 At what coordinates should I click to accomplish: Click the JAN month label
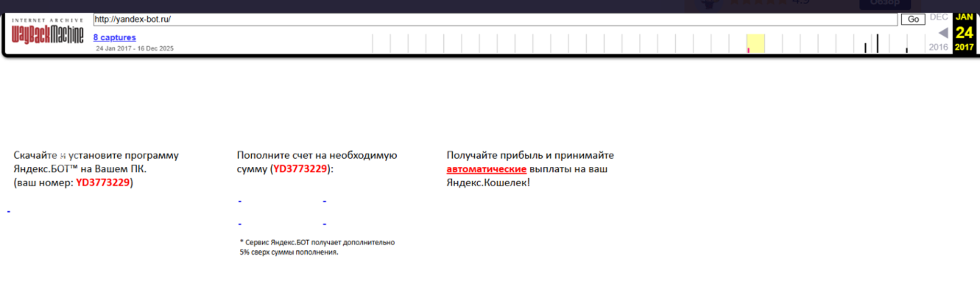[x=964, y=17]
